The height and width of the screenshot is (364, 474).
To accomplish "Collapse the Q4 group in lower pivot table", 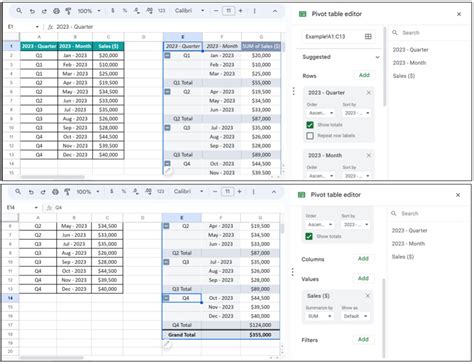I will [166, 298].
